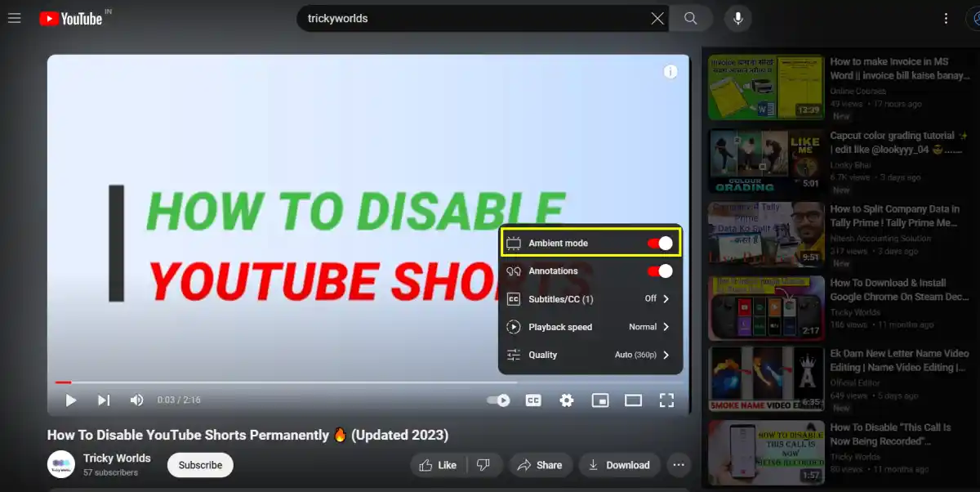
Task: Enter fullscreen mode
Action: tap(666, 400)
